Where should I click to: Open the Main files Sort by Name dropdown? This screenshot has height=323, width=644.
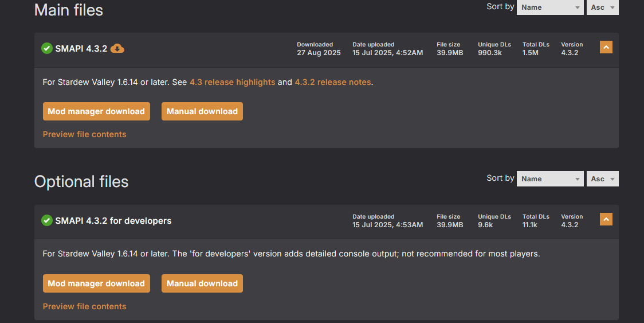coord(550,7)
